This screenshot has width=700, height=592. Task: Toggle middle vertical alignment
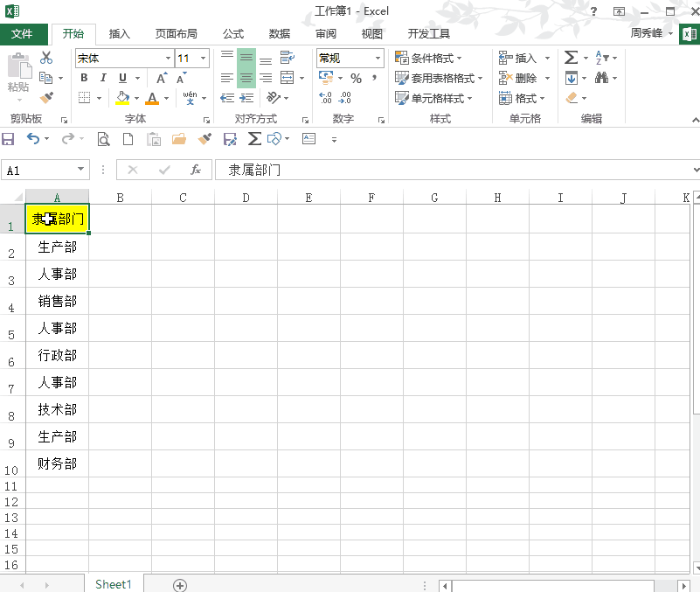coord(246,57)
